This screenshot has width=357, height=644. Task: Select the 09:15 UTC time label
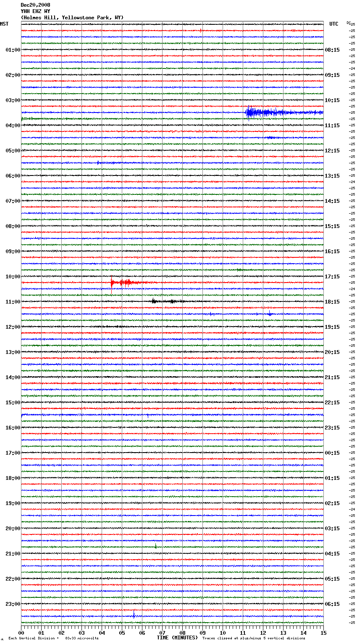point(332,75)
